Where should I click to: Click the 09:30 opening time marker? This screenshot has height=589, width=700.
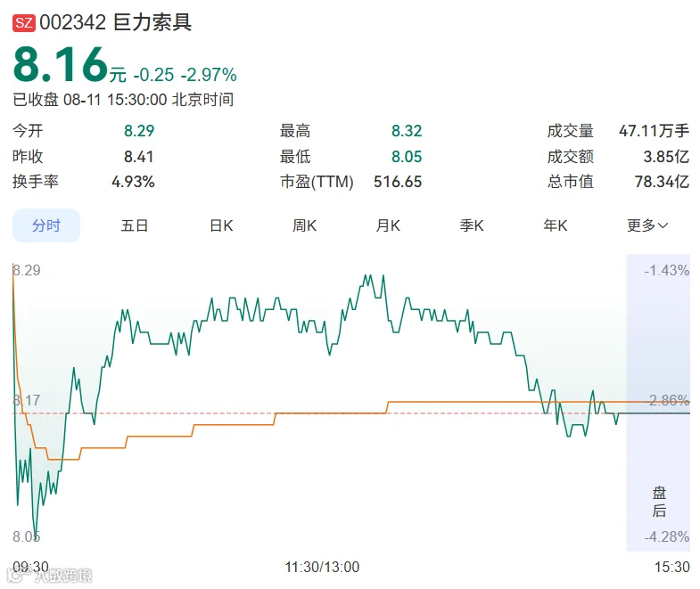pos(30,567)
